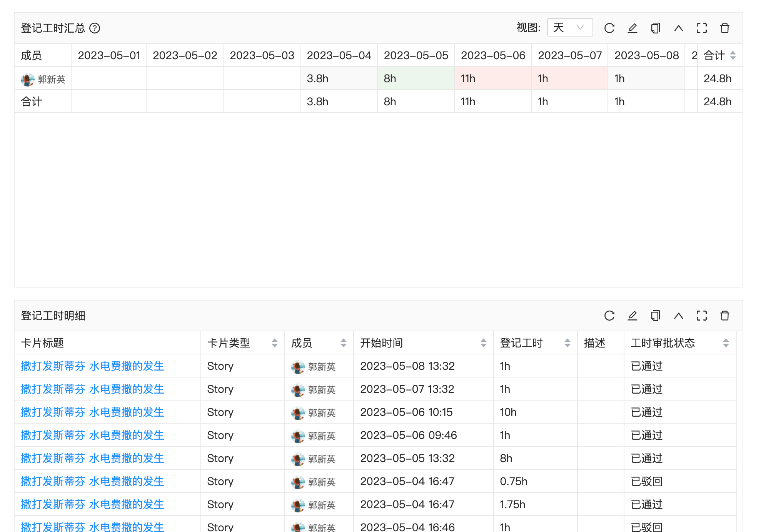The image size is (761, 532).
Task: Sort detail table by 卡片类型
Action: (274, 343)
